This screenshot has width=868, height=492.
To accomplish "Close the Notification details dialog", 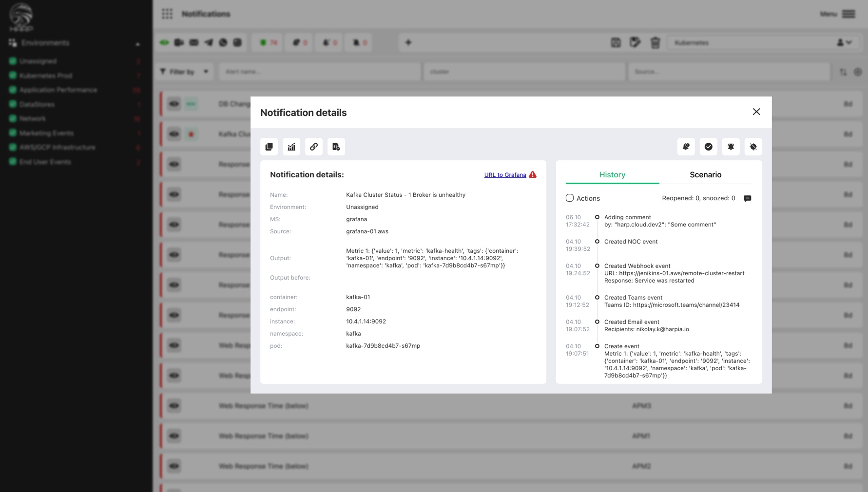I will point(756,112).
